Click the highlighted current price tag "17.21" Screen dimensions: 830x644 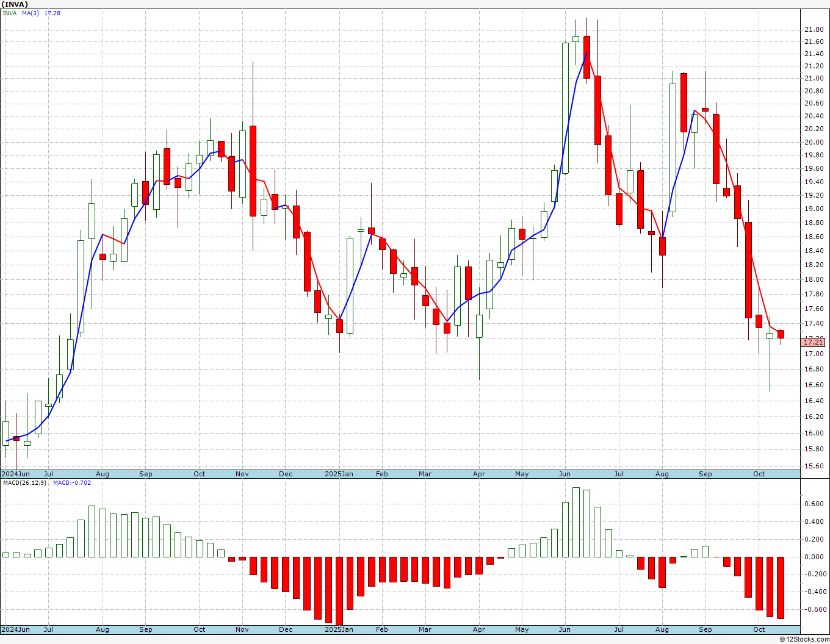pyautogui.click(x=814, y=342)
